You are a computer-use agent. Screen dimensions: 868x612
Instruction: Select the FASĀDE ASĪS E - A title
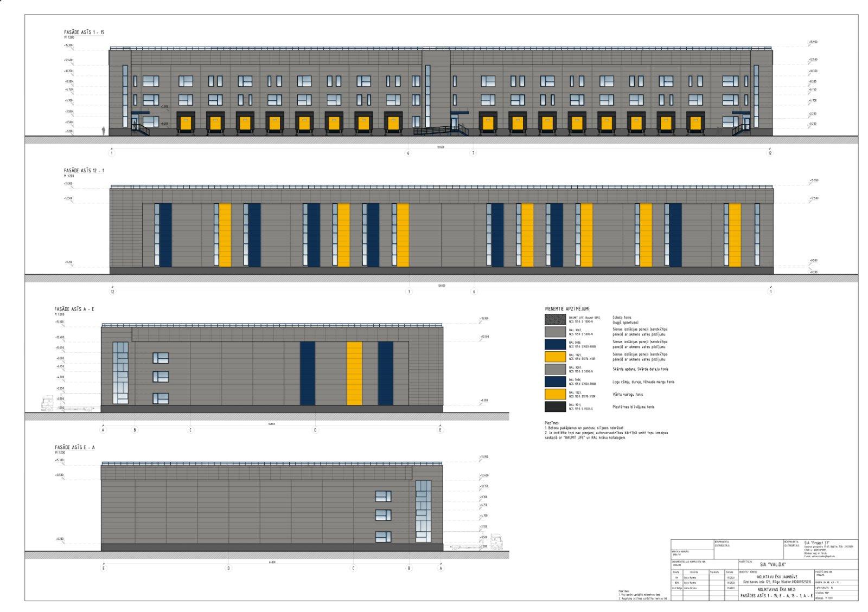point(74,447)
